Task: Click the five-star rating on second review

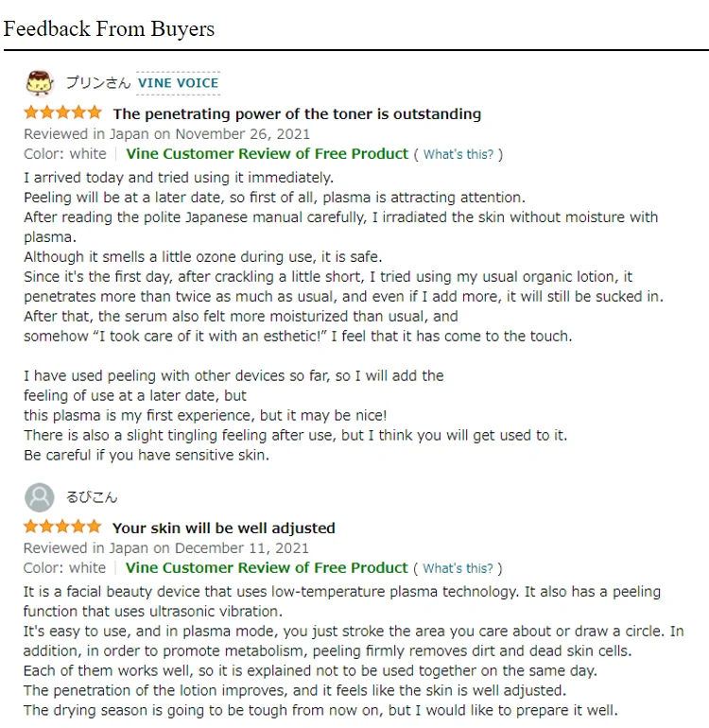Action: (x=62, y=528)
